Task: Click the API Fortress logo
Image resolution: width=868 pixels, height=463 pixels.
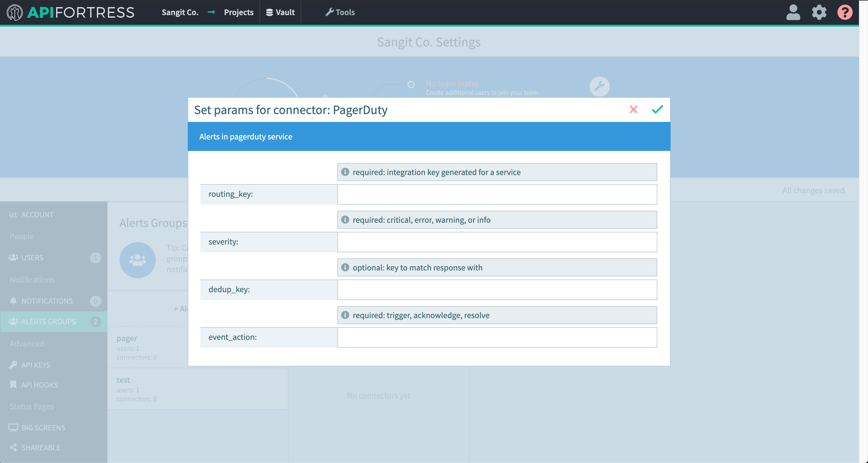Action: 70,12
